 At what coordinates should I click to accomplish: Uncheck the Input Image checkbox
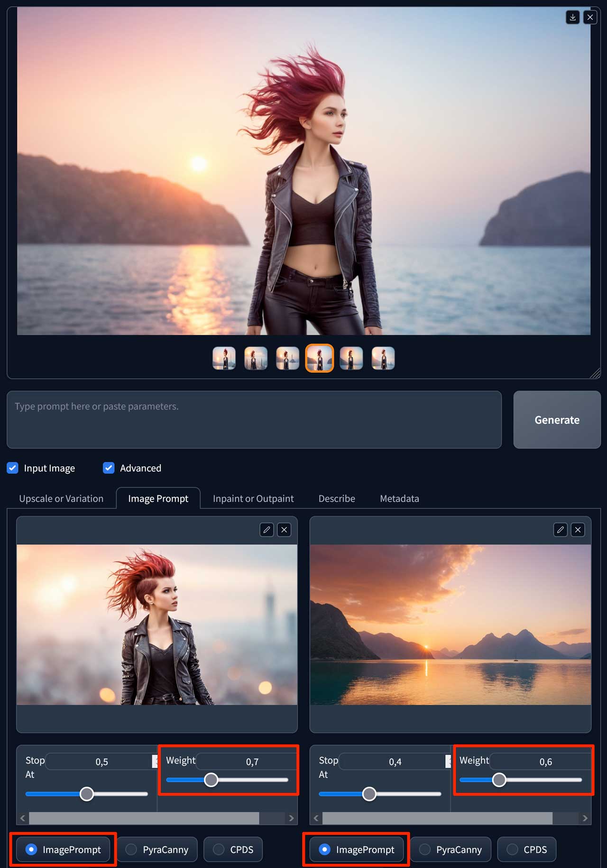[13, 468]
